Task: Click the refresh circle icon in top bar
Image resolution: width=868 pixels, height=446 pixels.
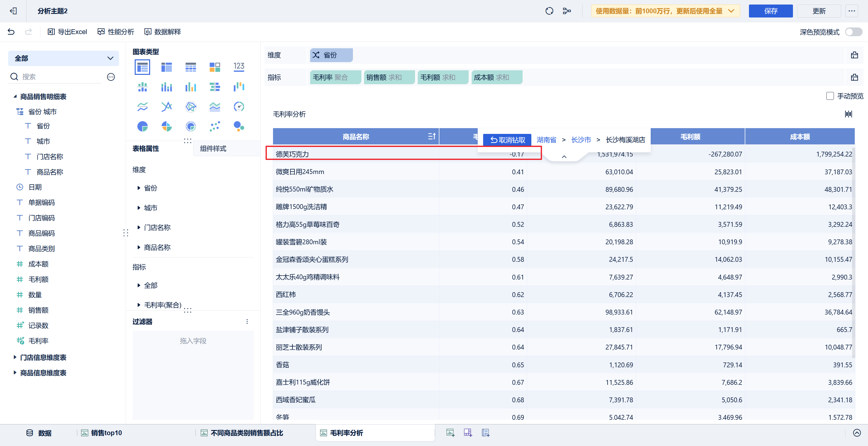Action: click(x=549, y=11)
